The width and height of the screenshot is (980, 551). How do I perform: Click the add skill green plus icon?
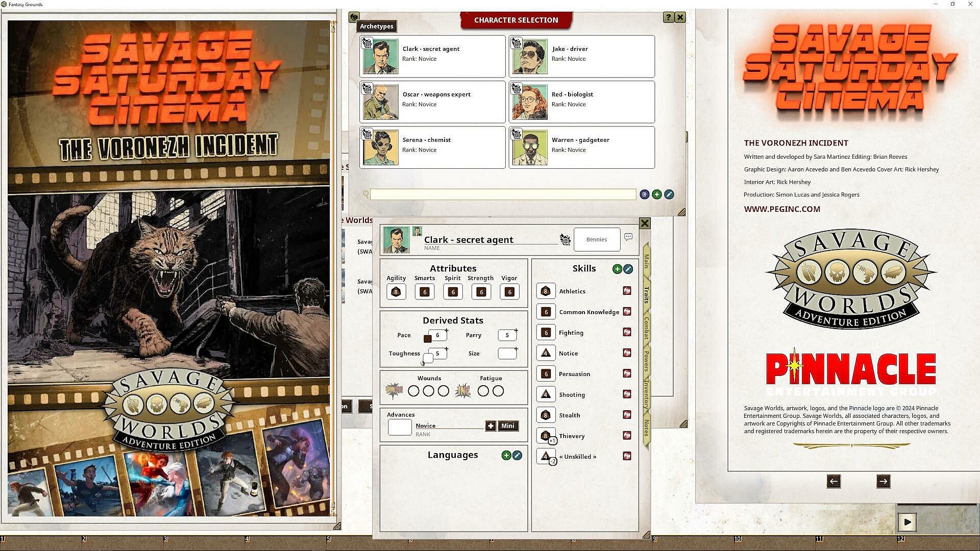tap(617, 269)
